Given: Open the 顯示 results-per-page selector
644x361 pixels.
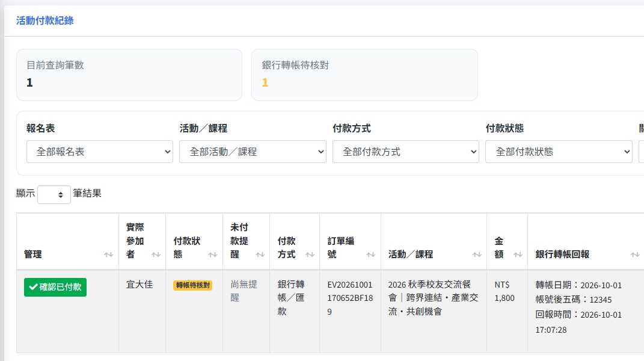Looking at the screenshot, I should [54, 194].
